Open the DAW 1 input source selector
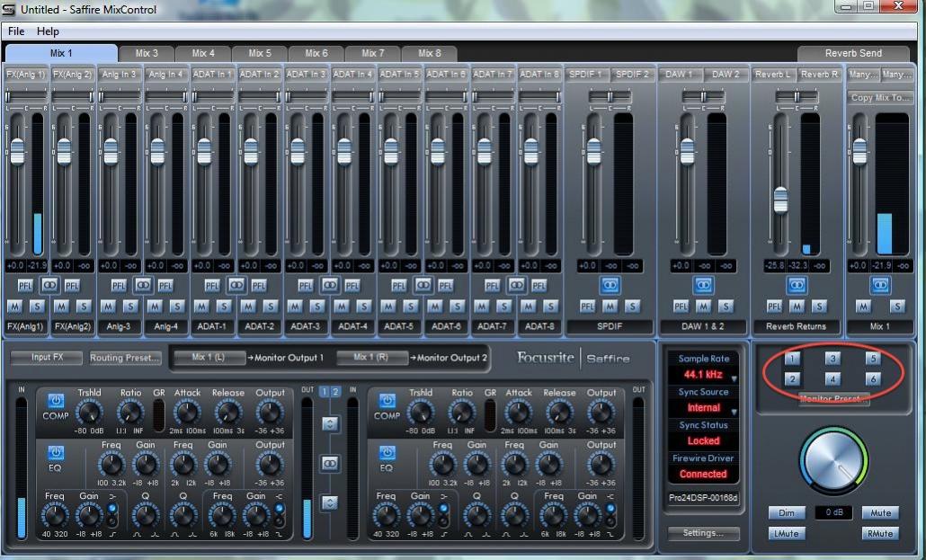The height and width of the screenshot is (560, 926). pos(680,75)
